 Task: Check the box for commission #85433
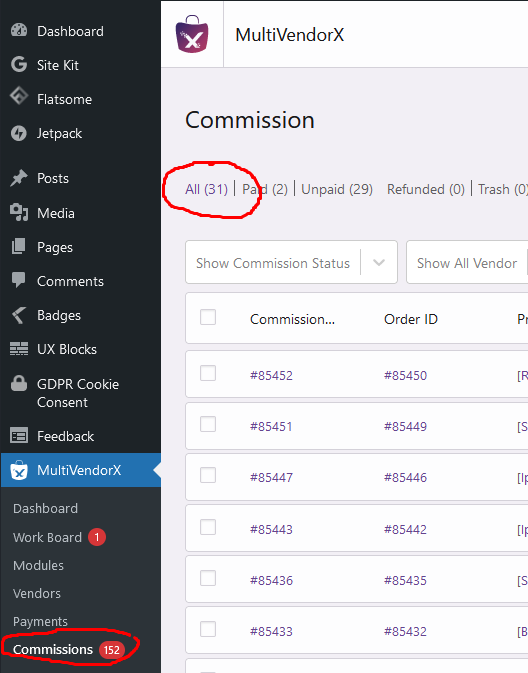pyautogui.click(x=208, y=630)
